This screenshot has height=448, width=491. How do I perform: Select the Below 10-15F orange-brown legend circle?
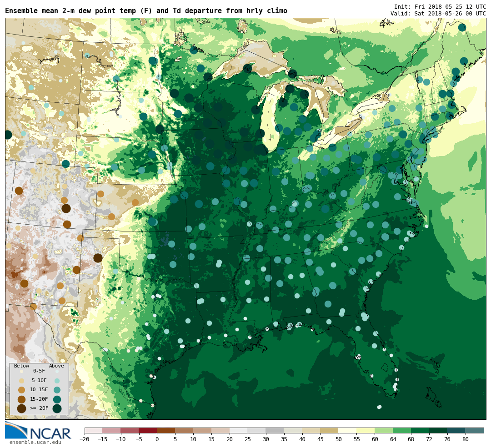coord(22,390)
